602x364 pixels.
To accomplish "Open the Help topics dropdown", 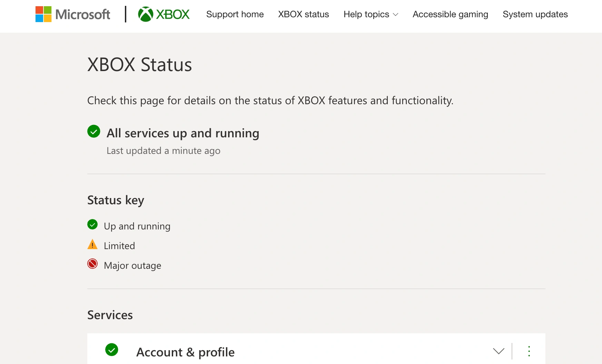I will [371, 14].
